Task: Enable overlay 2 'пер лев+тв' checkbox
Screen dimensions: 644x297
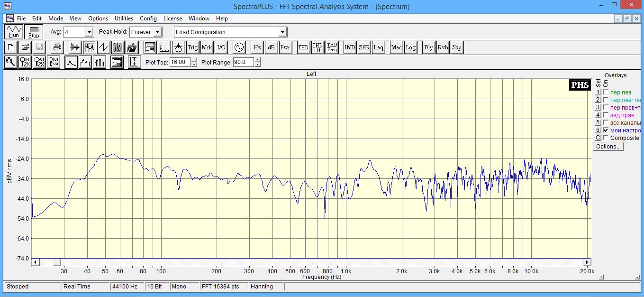Action: click(606, 100)
